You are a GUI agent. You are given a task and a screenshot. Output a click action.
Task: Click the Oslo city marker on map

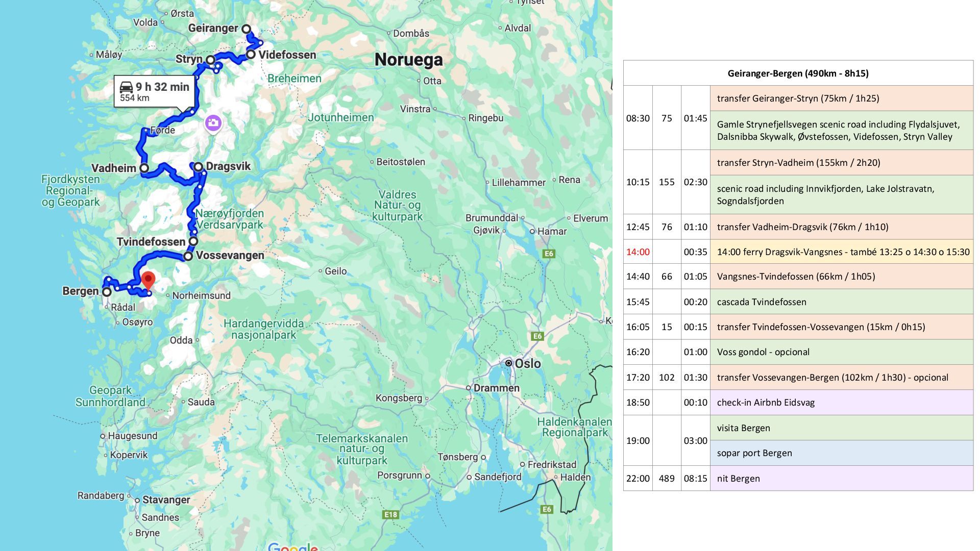click(x=508, y=363)
